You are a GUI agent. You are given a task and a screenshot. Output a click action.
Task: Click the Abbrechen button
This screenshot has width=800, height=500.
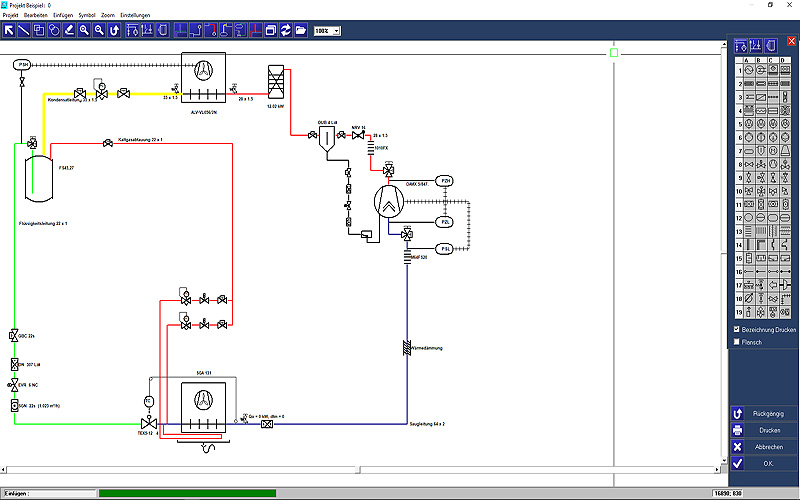[764, 447]
